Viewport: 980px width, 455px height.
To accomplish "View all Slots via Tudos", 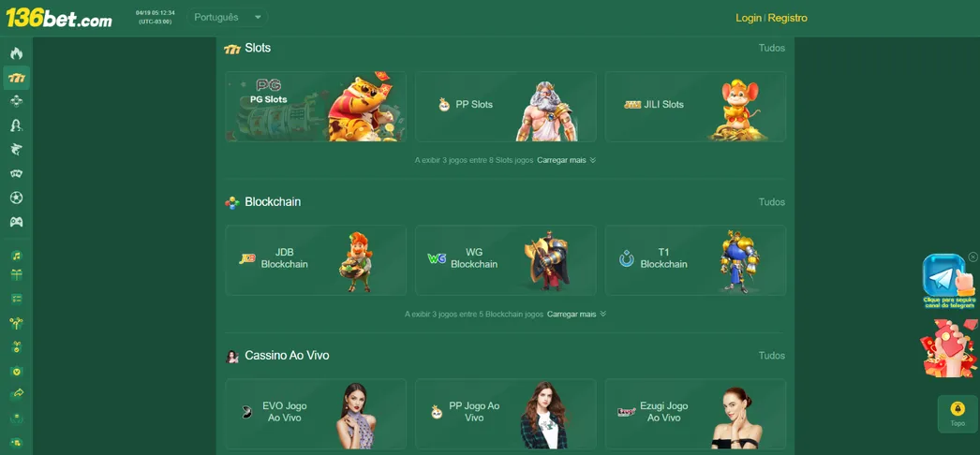I will coord(771,48).
